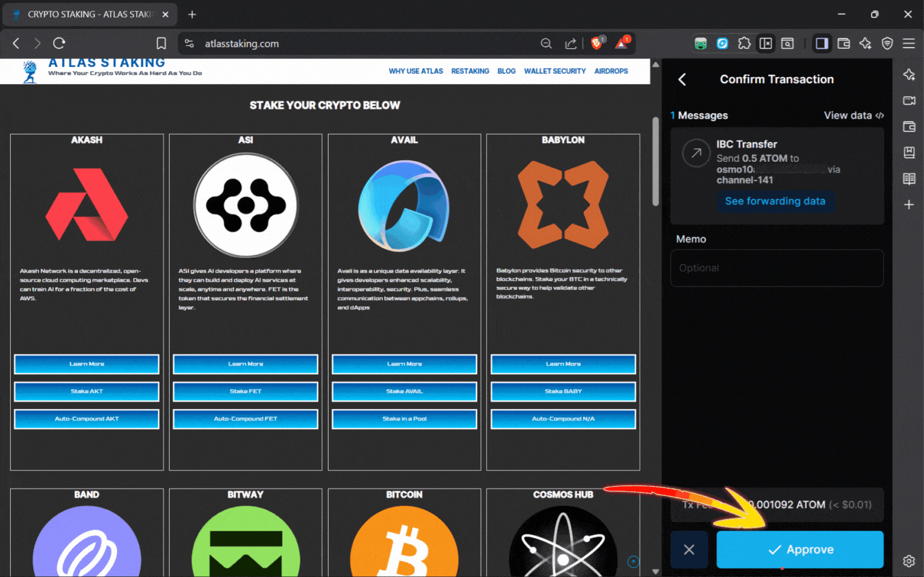Click the Brave VPN shield icon
The height and width of the screenshot is (577, 924).
tap(887, 43)
